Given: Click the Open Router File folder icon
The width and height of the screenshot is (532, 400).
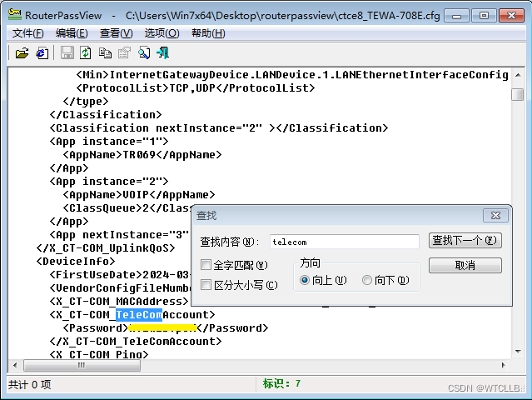Looking at the screenshot, I should (x=22, y=53).
